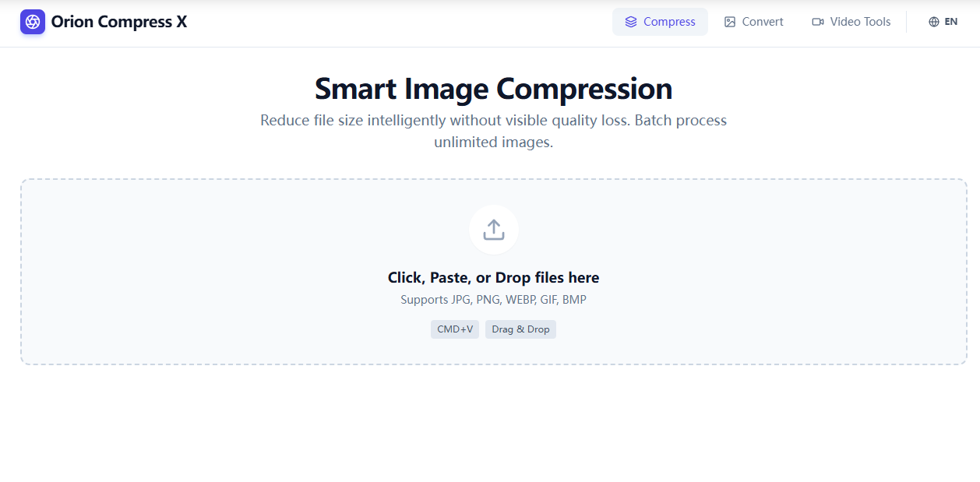
Task: Click the Drag & Drop badge
Action: (520, 329)
